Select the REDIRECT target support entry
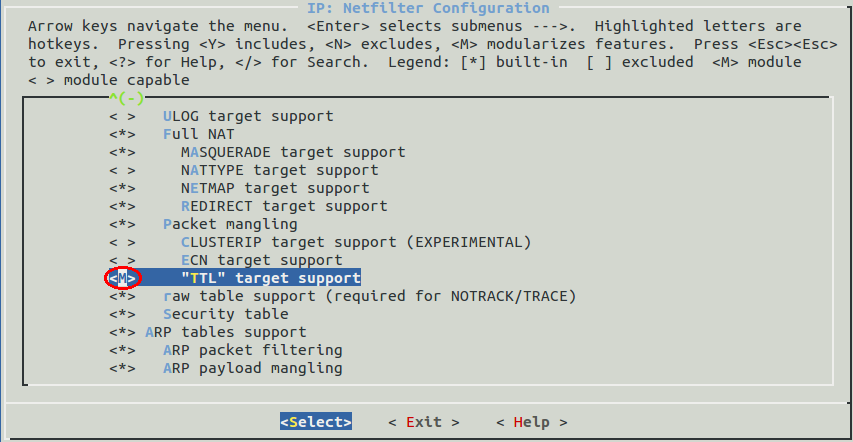The image size is (853, 442). [x=284, y=206]
